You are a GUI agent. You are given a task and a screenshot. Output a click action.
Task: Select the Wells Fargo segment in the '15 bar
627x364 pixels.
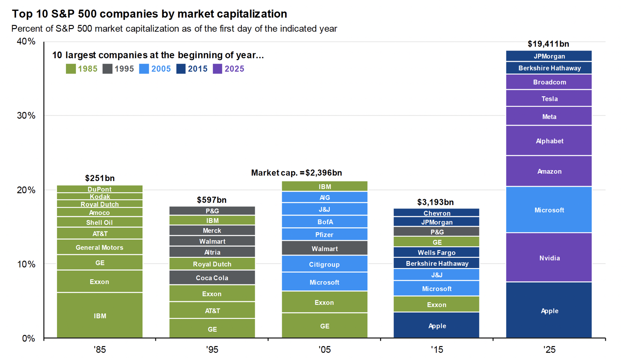(x=436, y=252)
